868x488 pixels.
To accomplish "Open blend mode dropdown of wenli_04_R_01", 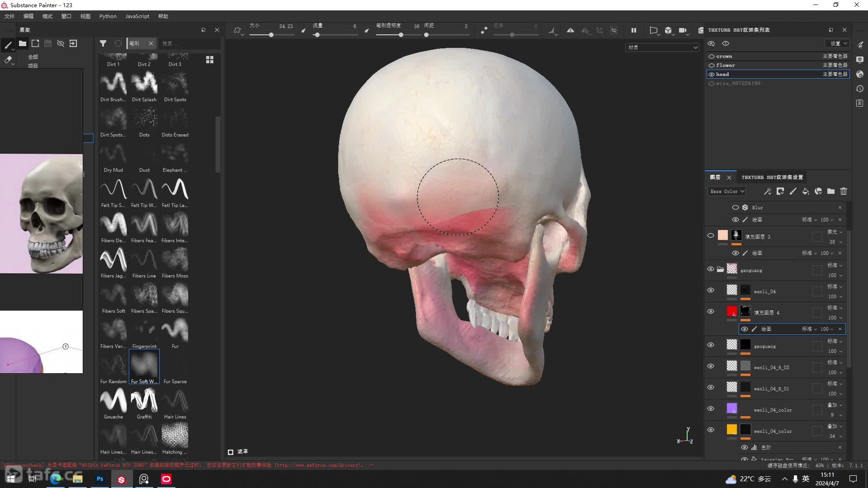I will click(835, 384).
